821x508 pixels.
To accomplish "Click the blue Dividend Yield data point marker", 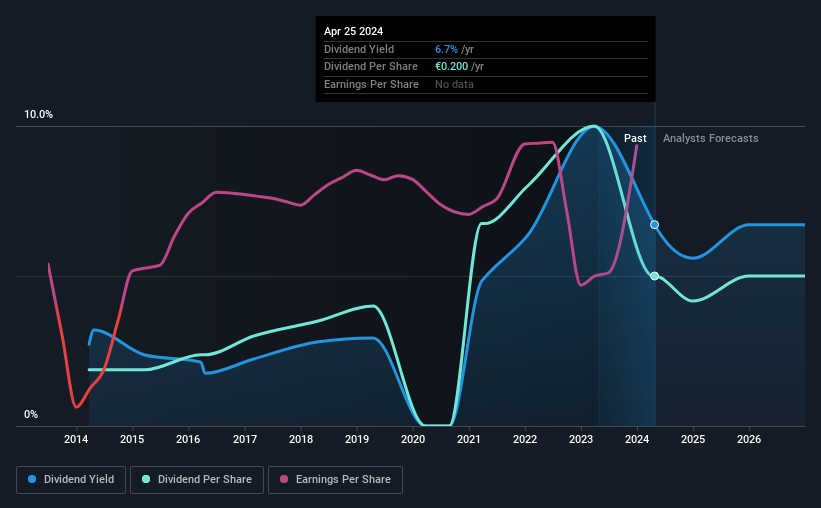I will 654,225.
